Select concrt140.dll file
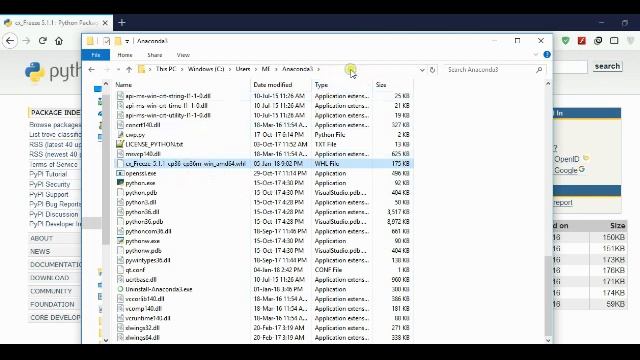The height and width of the screenshot is (360, 640). pyautogui.click(x=143, y=125)
